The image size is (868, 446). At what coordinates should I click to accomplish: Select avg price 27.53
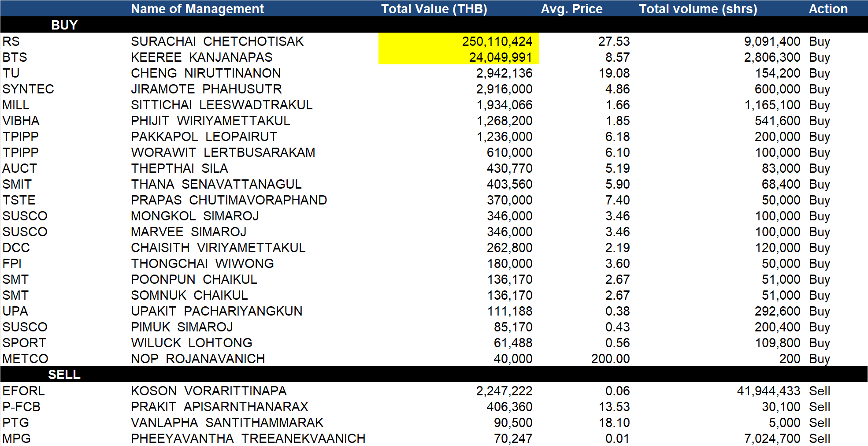tap(614, 41)
